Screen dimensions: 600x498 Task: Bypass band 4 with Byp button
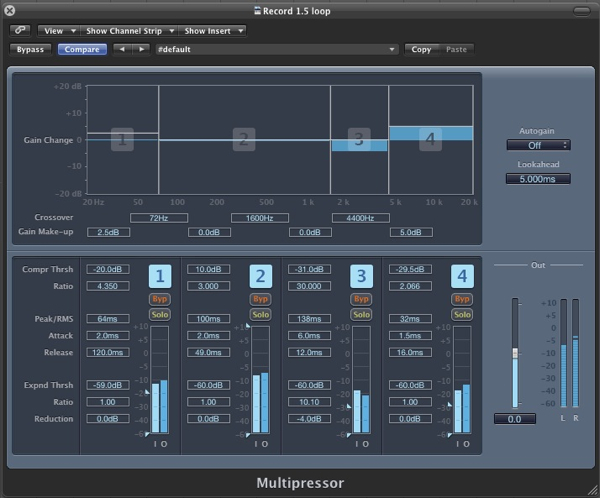[462, 299]
